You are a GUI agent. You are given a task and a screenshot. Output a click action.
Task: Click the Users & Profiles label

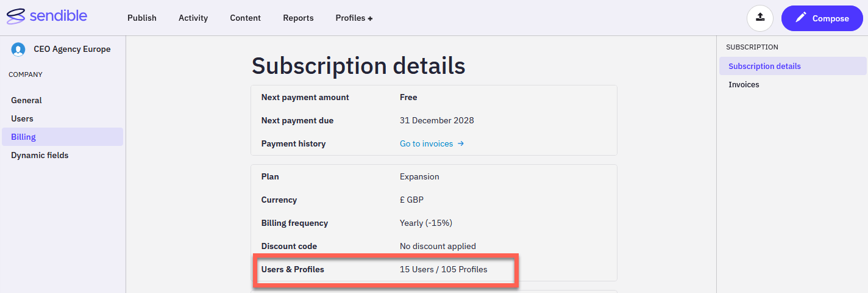[x=293, y=269]
